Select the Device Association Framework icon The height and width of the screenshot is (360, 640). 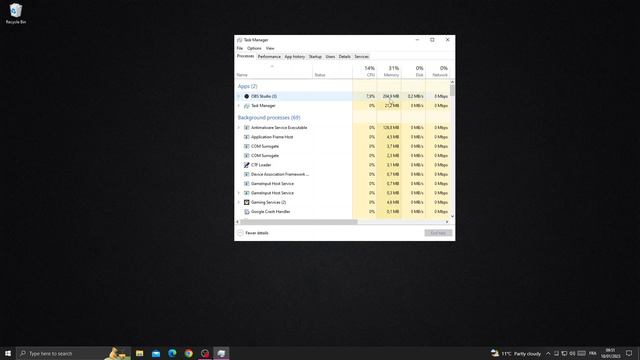click(247, 174)
